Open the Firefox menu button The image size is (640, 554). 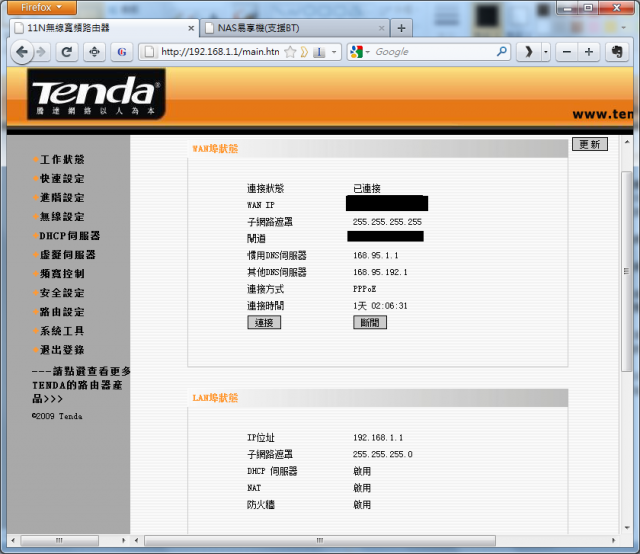41,7
